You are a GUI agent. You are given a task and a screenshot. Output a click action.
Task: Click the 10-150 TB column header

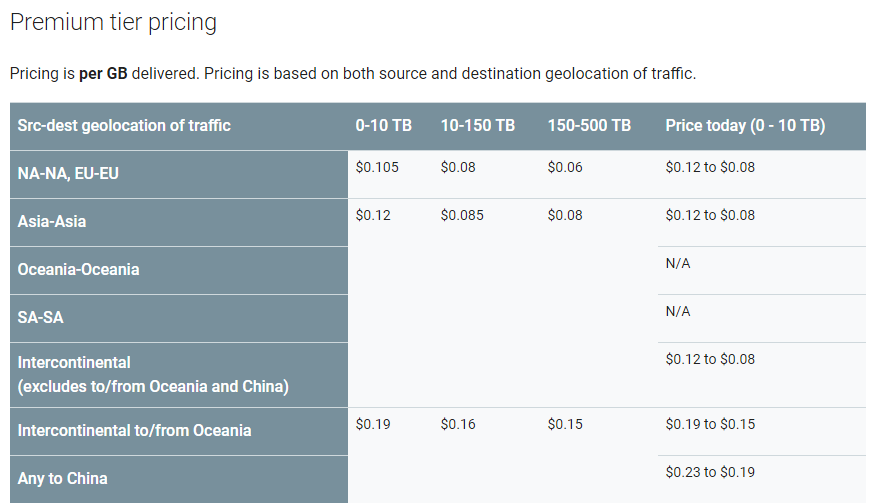tap(478, 126)
